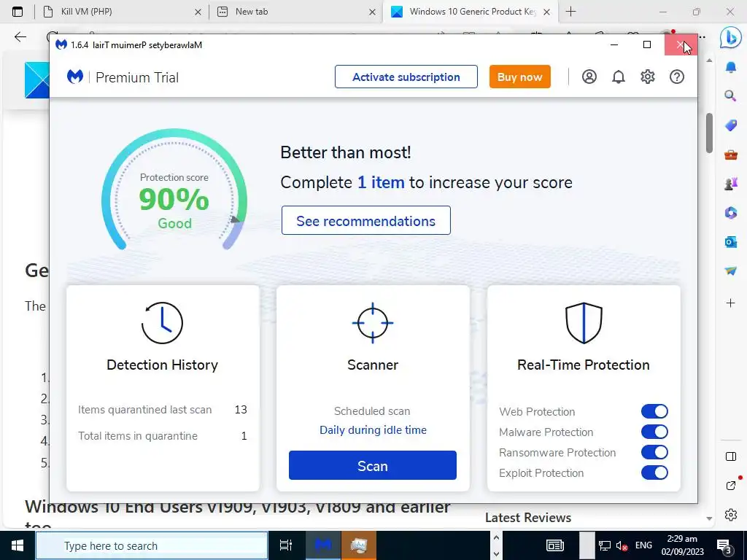Open the Malwarebytes notifications bell
This screenshot has width=747, height=560.
tap(618, 77)
